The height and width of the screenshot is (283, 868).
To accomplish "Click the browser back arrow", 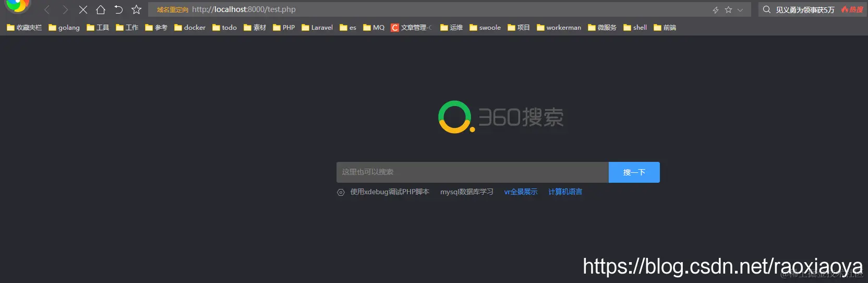I will [x=47, y=9].
